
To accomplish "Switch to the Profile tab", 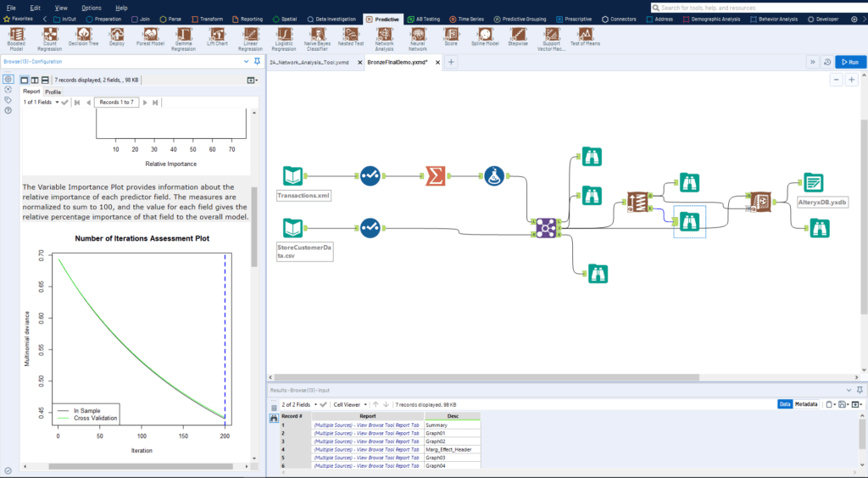I will coord(53,92).
